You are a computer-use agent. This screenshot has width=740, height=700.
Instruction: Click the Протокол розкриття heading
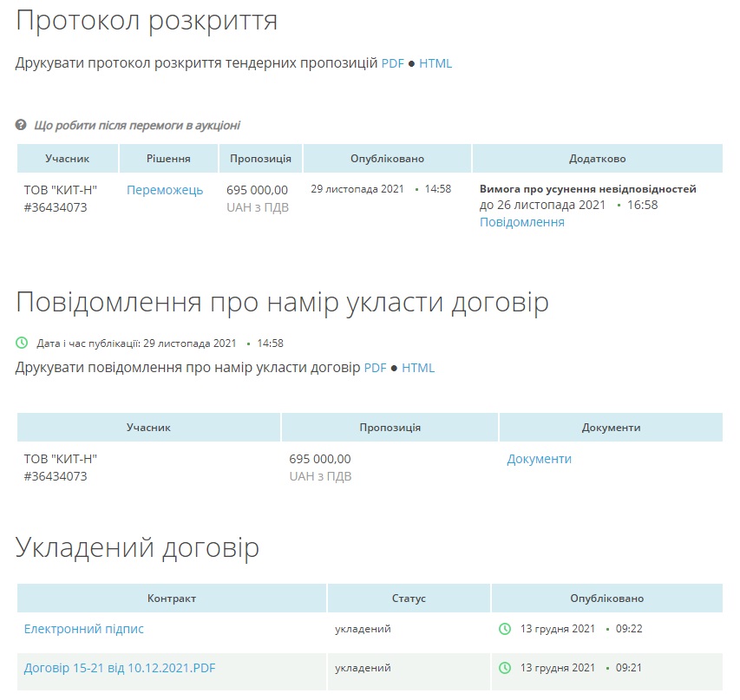tap(147, 21)
